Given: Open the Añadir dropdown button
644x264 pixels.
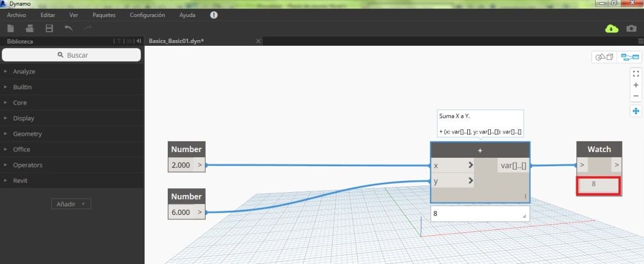Looking at the screenshot, I should [71, 204].
